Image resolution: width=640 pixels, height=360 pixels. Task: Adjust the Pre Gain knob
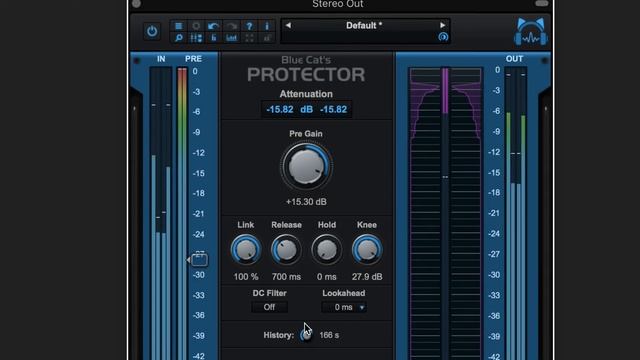[306, 167]
